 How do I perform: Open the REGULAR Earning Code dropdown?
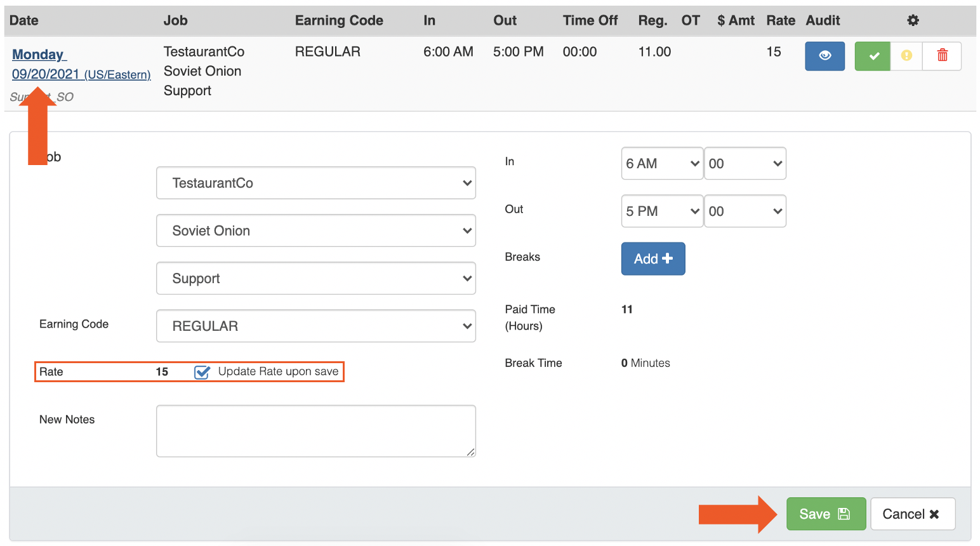tap(315, 326)
